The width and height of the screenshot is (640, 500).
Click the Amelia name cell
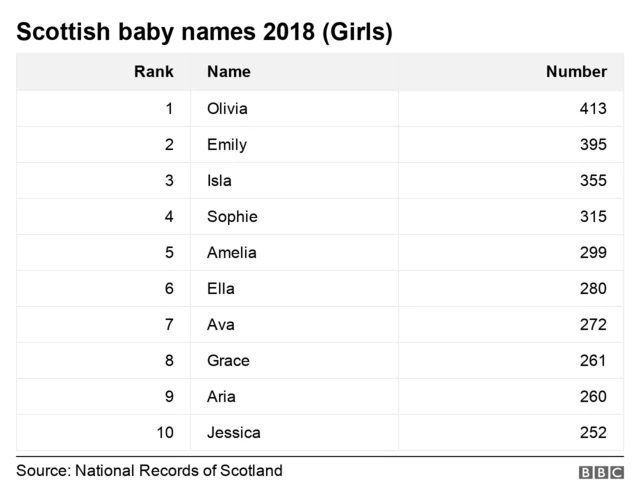[x=231, y=252]
